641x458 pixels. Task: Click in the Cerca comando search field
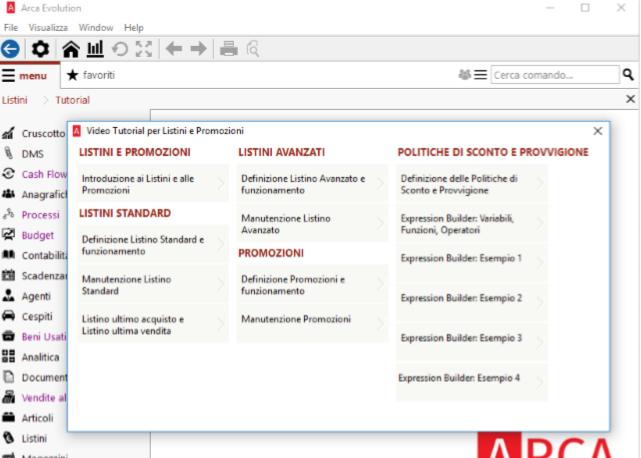[x=555, y=75]
